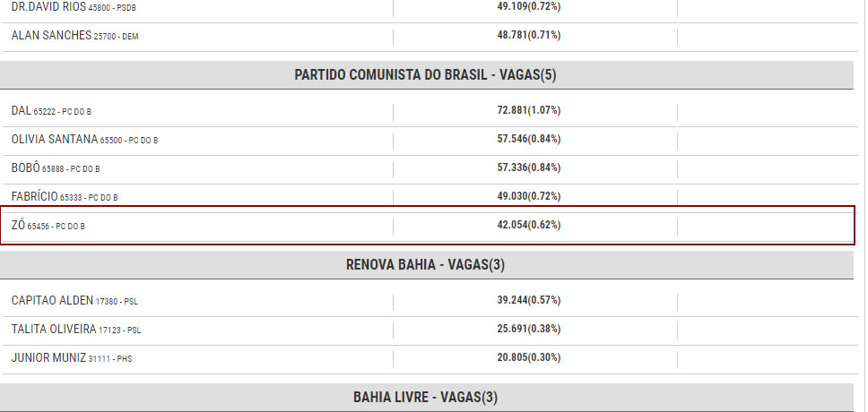Select the JUNIOR MUNIZ candidate name

[48, 357]
